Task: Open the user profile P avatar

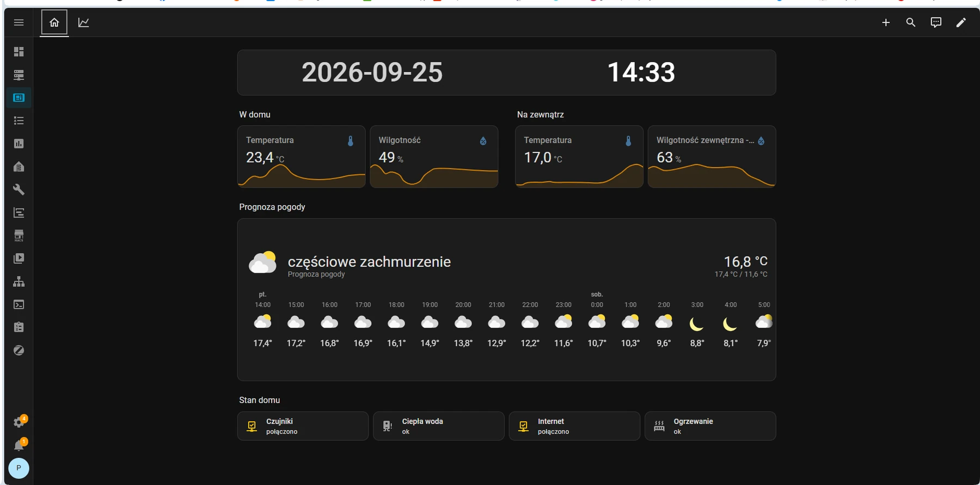Action: click(19, 468)
